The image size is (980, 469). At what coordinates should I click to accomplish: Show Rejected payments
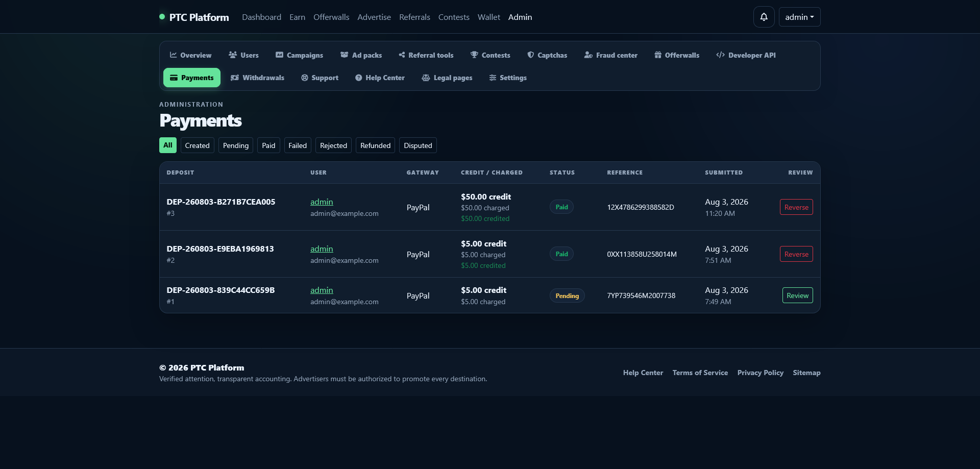(333, 145)
